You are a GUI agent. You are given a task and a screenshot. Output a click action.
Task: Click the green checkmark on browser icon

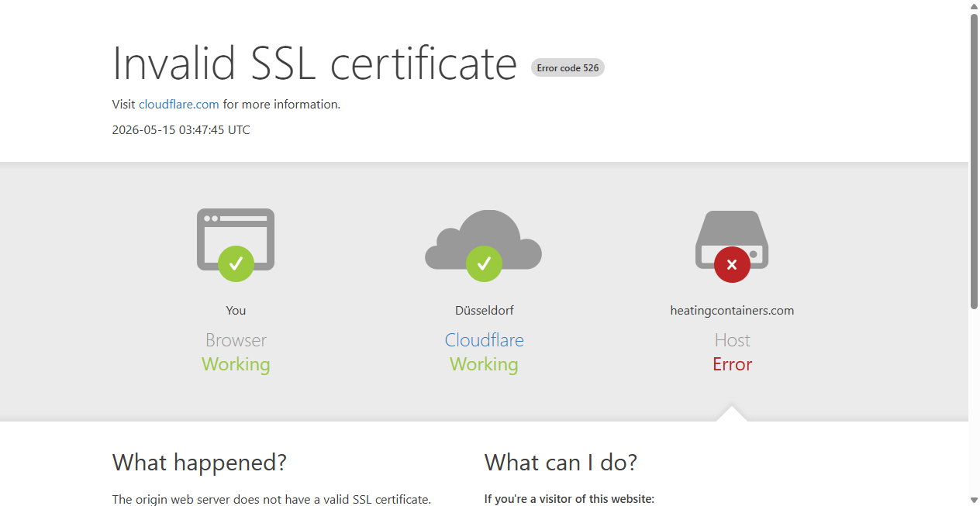click(x=236, y=263)
